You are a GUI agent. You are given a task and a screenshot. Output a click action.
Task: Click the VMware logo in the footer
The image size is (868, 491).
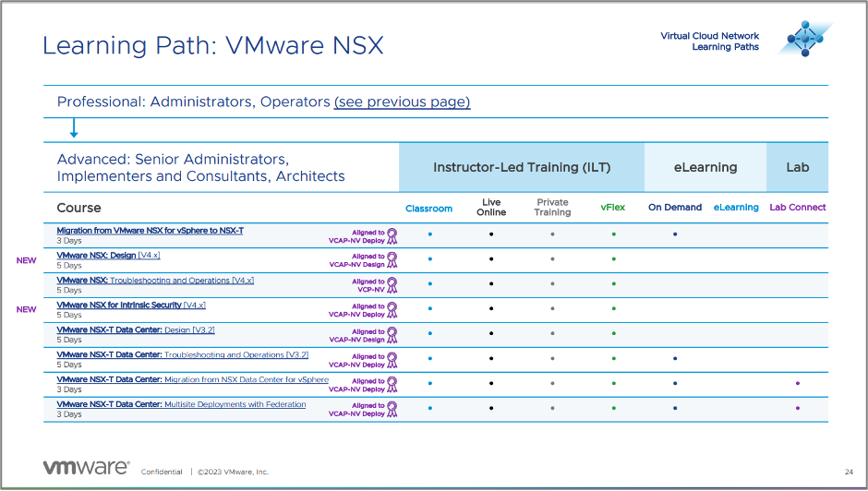tap(87, 467)
